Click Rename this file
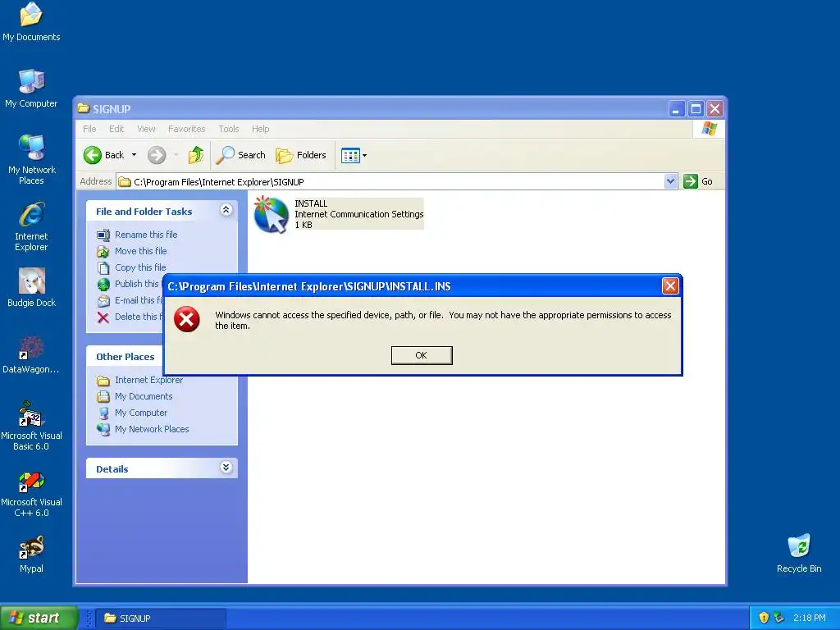This screenshot has height=630, width=840. point(146,235)
